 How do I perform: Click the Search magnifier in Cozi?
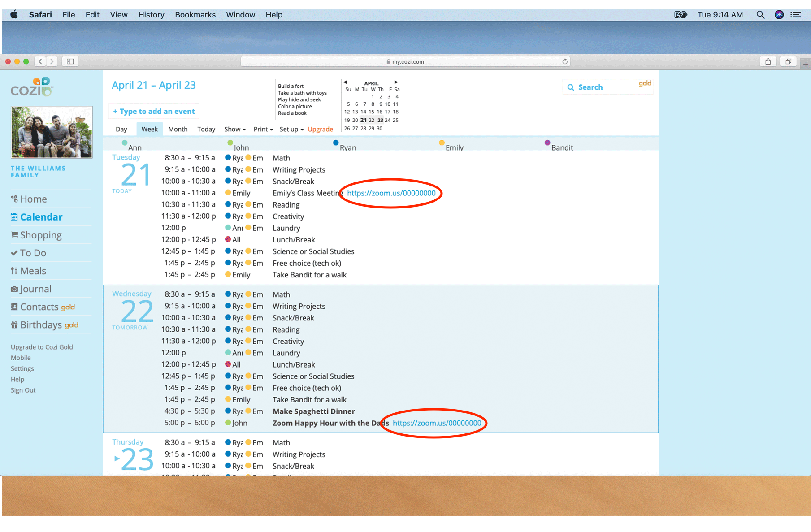[571, 87]
